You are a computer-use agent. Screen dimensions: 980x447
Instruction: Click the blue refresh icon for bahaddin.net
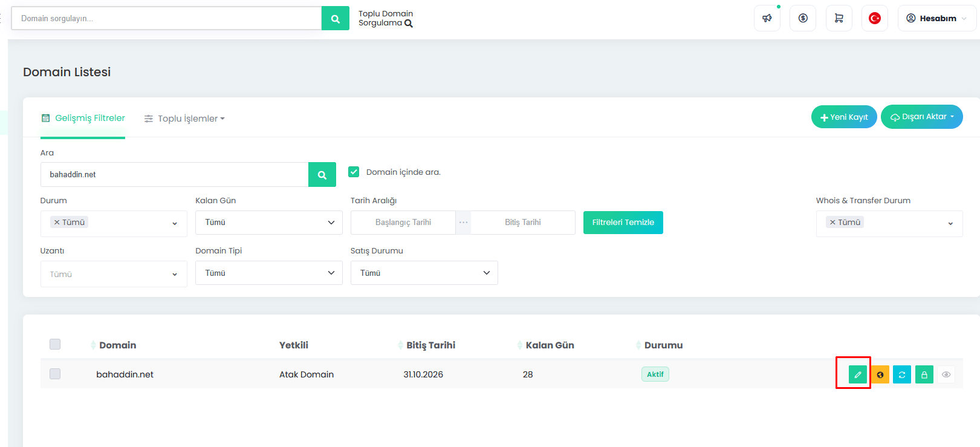902,374
